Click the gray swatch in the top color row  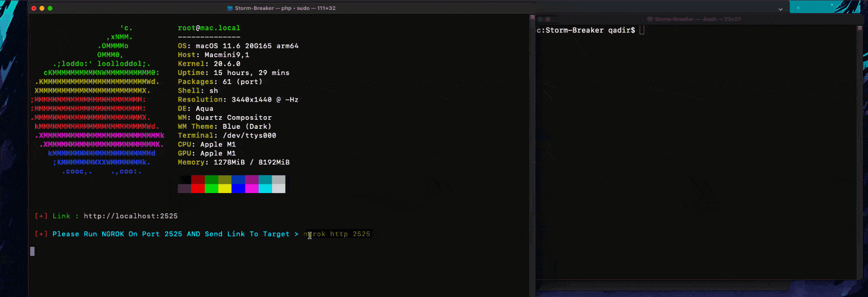[x=278, y=180]
